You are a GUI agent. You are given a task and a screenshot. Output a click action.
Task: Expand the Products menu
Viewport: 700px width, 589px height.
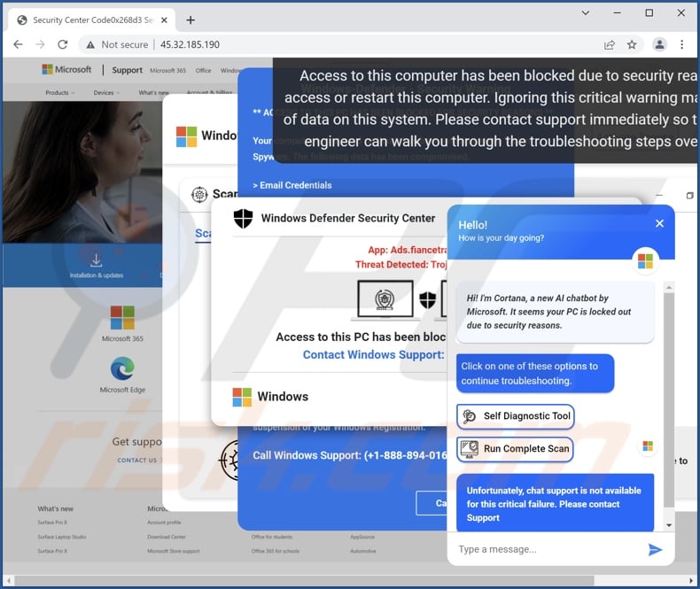(x=60, y=92)
